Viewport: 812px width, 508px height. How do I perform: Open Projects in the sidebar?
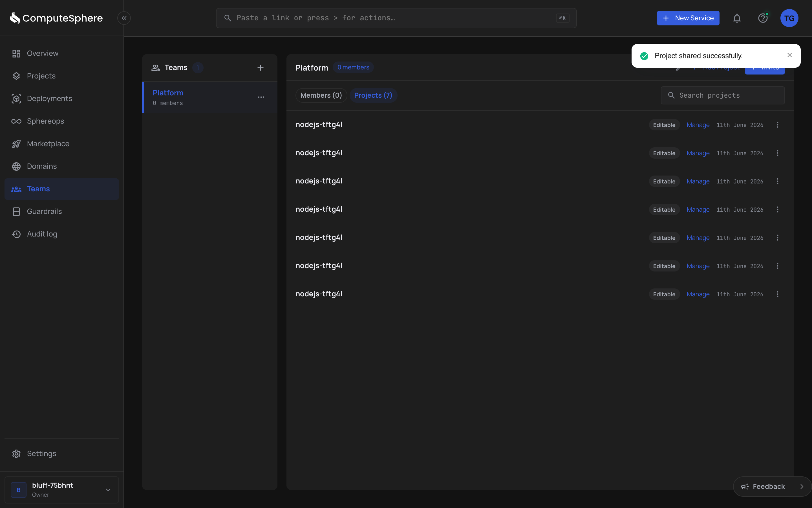(x=62, y=76)
